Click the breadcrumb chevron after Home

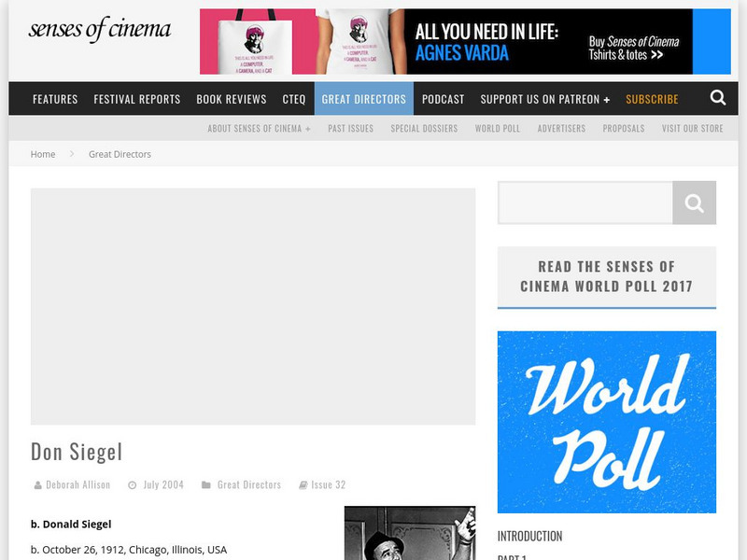click(72, 154)
